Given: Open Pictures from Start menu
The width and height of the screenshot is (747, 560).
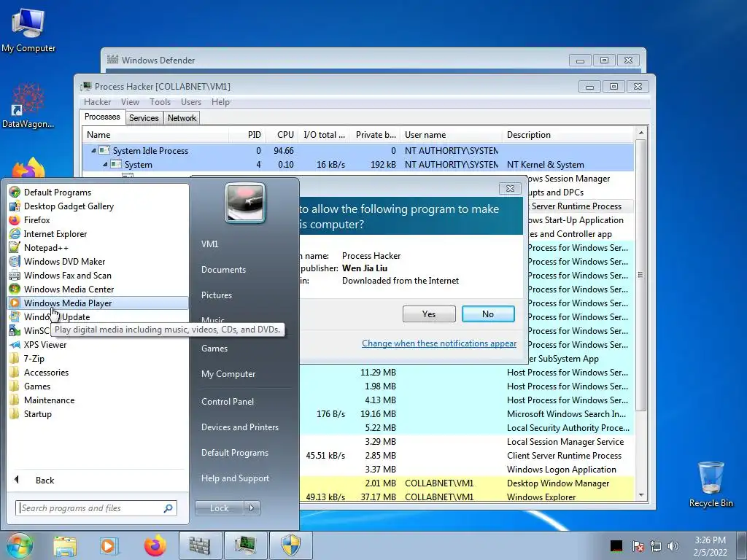Looking at the screenshot, I should tap(217, 295).
